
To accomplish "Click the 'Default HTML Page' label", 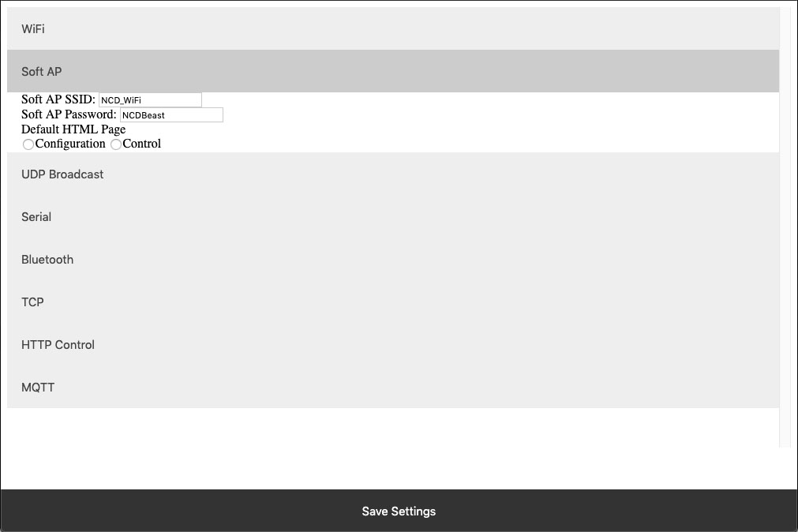I will pos(73,129).
